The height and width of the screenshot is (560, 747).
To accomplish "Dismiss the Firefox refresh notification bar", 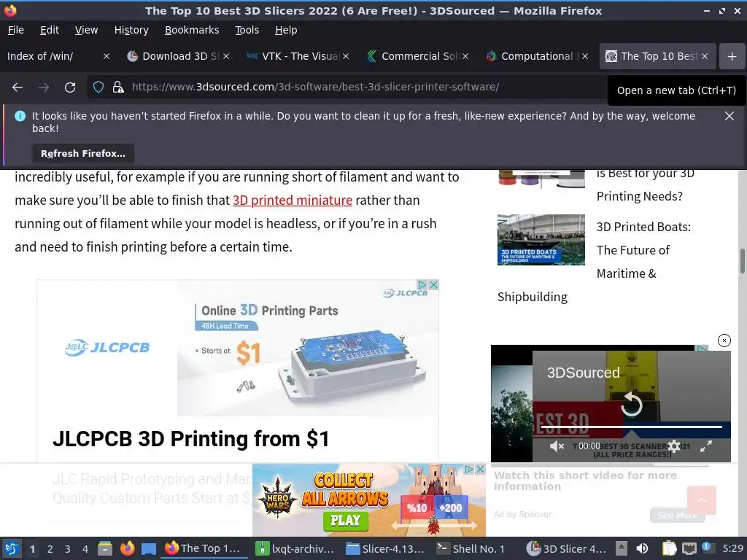I will pos(729,116).
